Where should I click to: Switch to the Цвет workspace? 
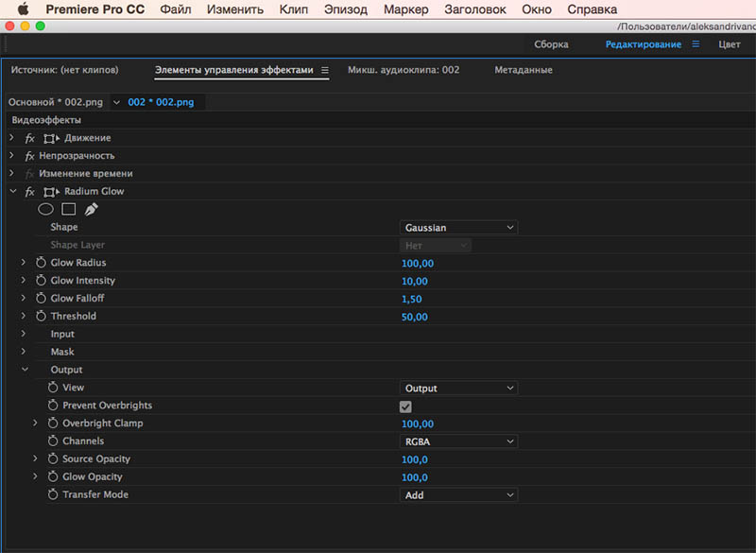(729, 44)
